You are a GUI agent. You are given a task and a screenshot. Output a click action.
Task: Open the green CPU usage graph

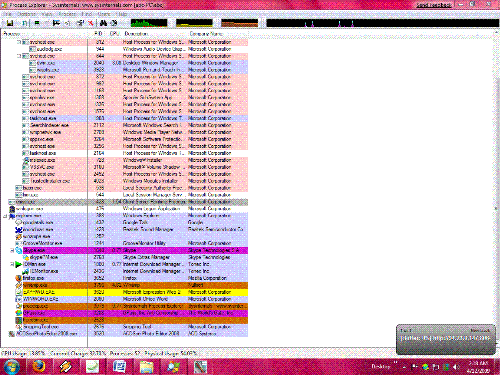point(149,23)
